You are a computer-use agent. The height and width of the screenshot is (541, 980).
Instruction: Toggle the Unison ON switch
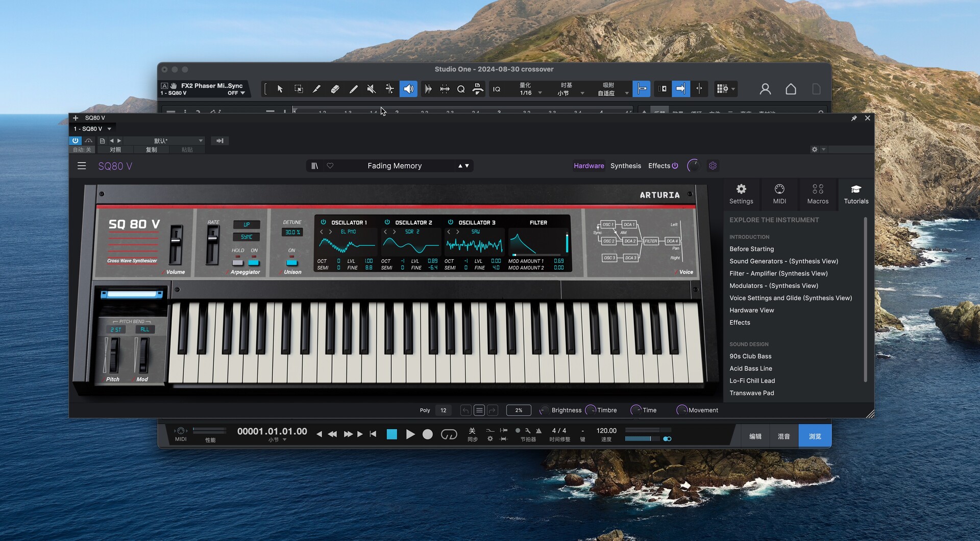tap(291, 262)
